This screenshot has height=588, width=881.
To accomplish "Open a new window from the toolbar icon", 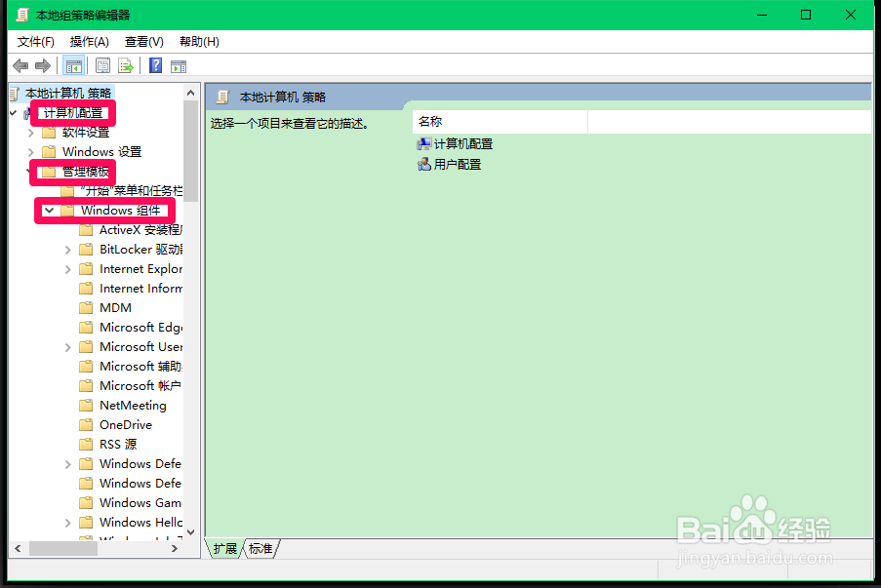I will (x=179, y=65).
